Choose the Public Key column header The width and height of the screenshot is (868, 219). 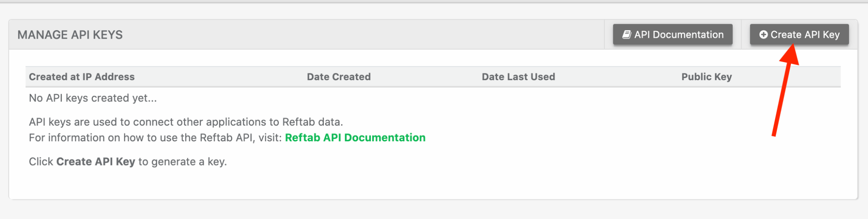(706, 77)
